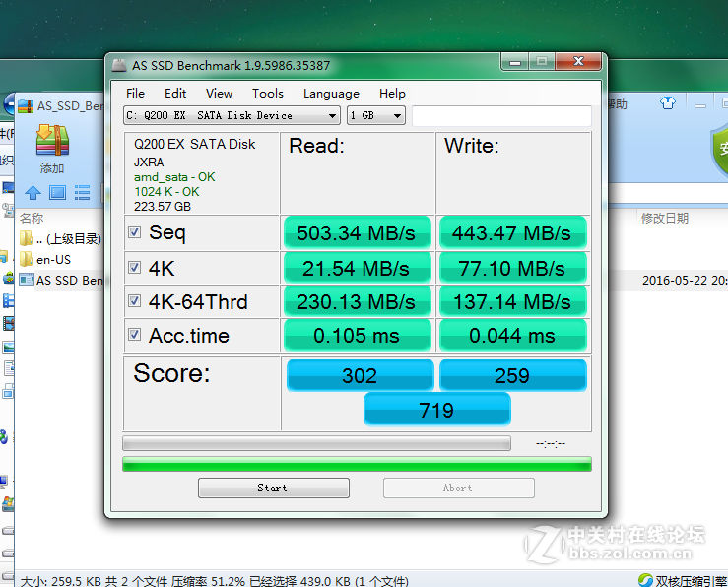
Task: Open the .. (上级目录) parent folder entry
Action: 62,239
